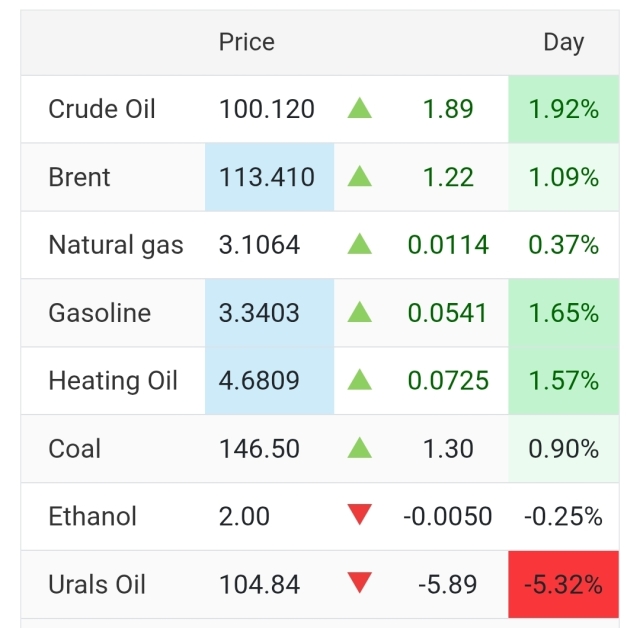Sort by the Price column header
Screen dimensions: 640x628
pos(246,42)
